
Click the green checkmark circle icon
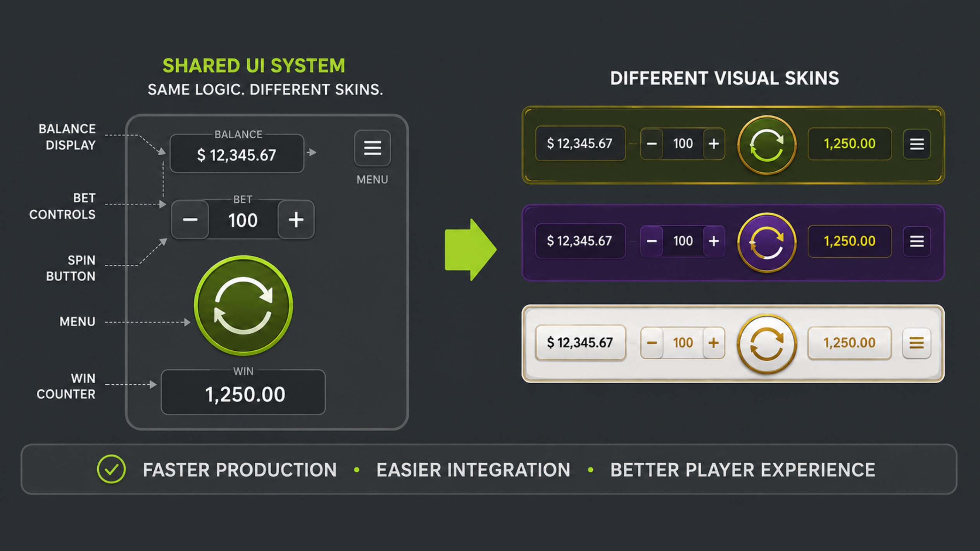111,469
